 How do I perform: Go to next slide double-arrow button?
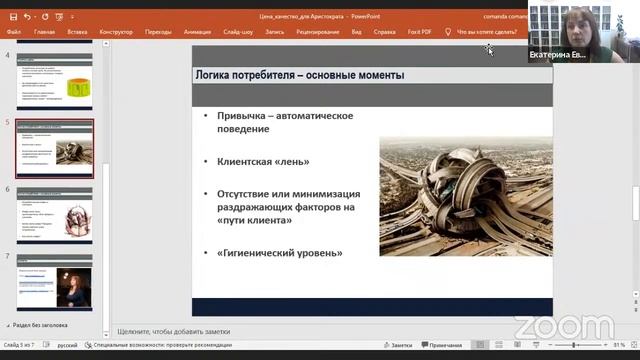[x=636, y=310]
